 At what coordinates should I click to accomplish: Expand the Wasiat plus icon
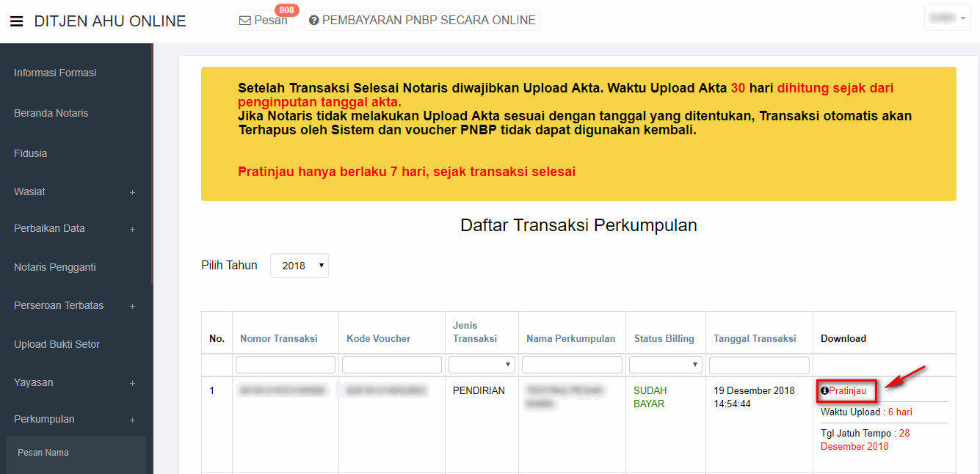pos(132,192)
